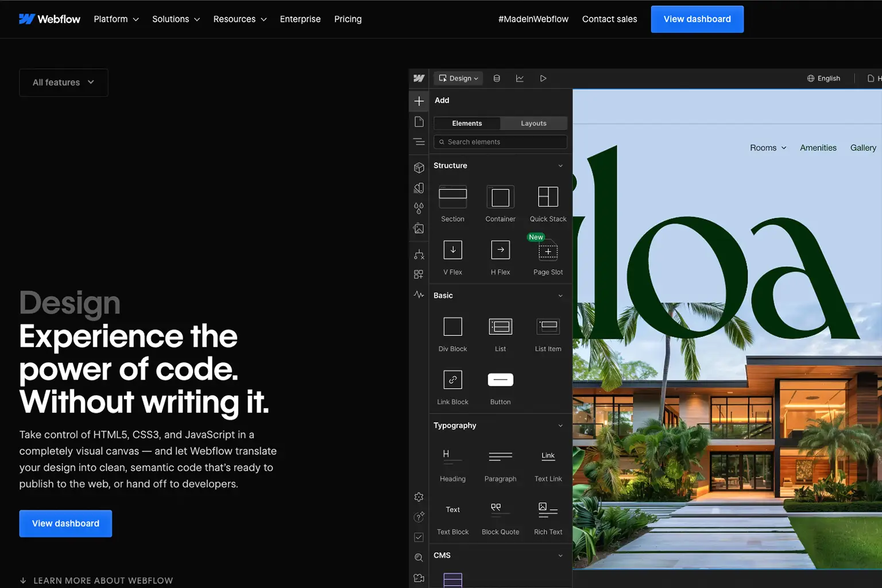
Task: Add an H Flex element
Action: click(500, 257)
